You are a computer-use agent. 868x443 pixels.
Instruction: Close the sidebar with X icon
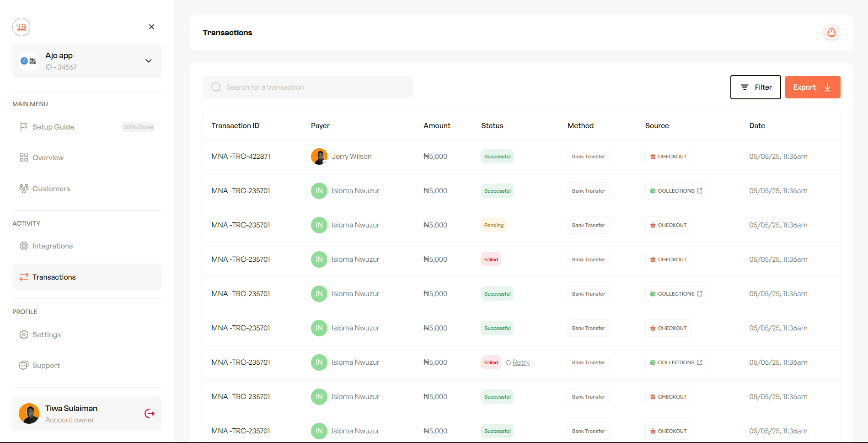[151, 27]
